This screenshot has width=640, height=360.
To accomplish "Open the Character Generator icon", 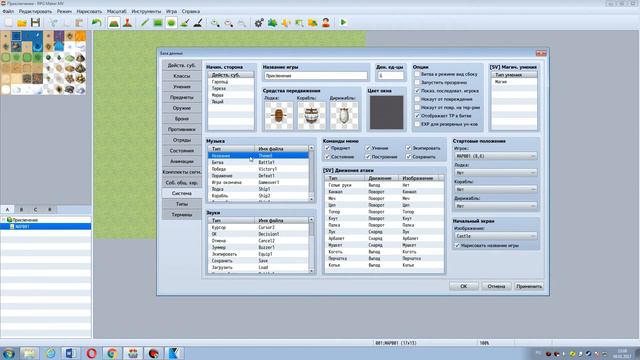I will pyautogui.click(x=326, y=22).
